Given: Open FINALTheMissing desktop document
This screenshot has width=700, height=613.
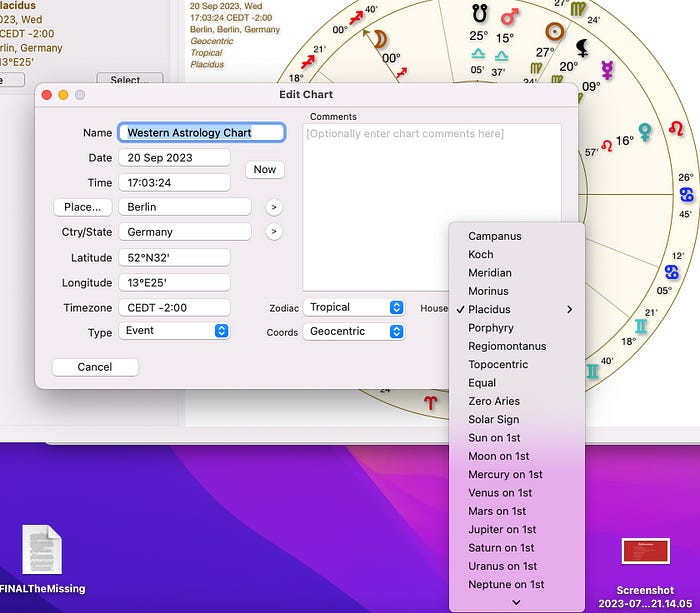Looking at the screenshot, I should click(42, 550).
